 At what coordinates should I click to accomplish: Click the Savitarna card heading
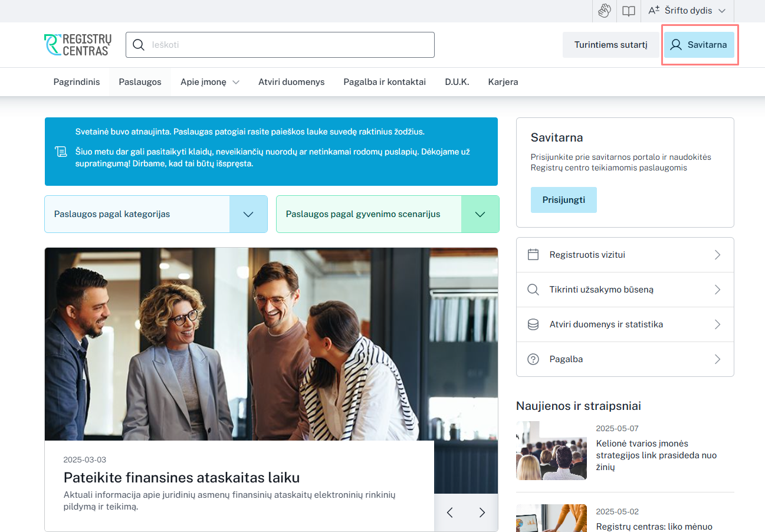557,137
